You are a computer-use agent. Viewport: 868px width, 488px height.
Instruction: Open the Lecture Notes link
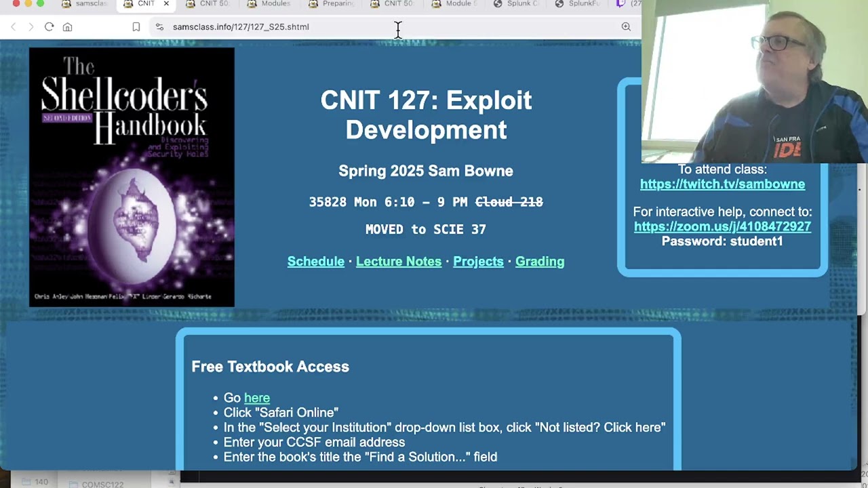pyautogui.click(x=399, y=262)
